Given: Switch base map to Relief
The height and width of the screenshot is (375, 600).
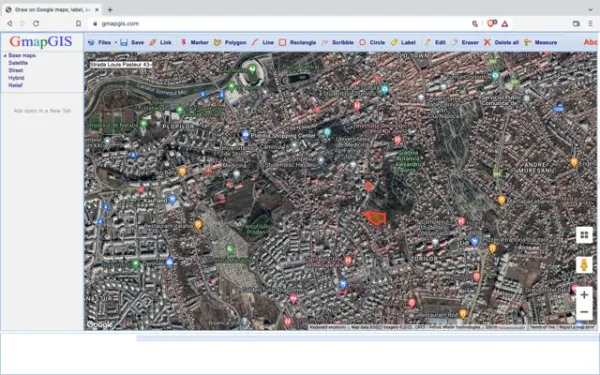Looking at the screenshot, I should (15, 85).
